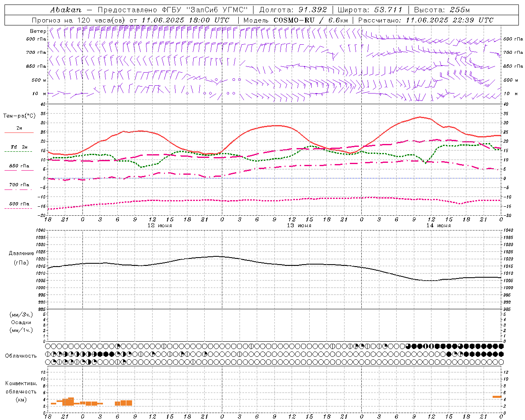
Task: Click the "(км)" unit under convective cloudiness
Action: tap(21, 399)
